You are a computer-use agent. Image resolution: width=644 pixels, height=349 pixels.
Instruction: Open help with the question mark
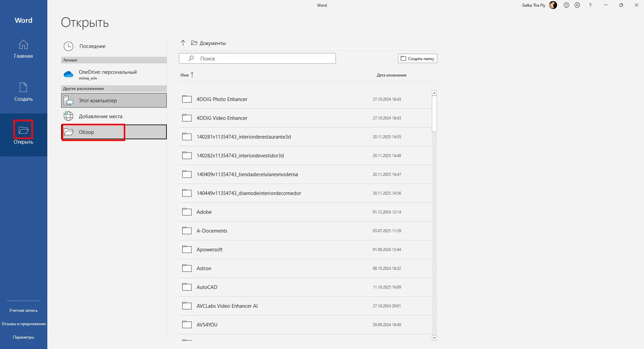point(590,5)
